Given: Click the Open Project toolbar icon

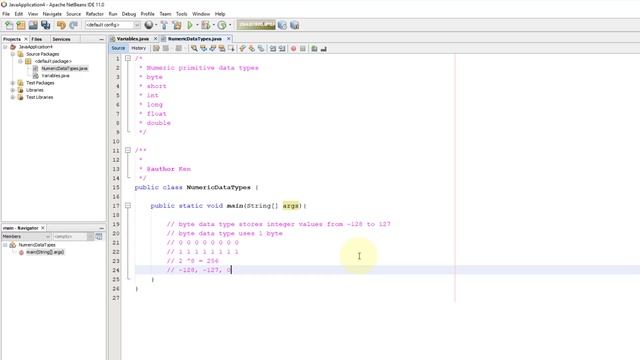Looking at the screenshot, I should point(33,25).
